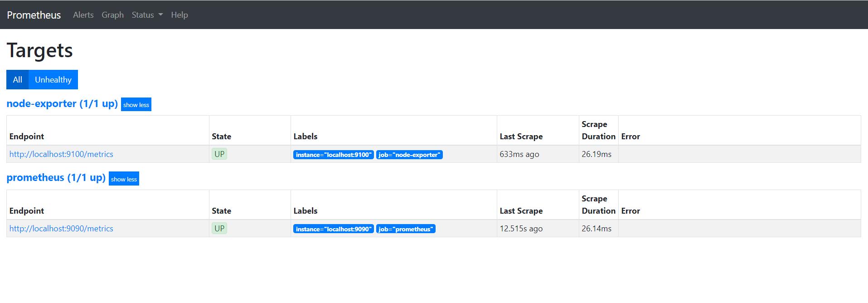
Task: Select the 12.515s ago last scrape value
Action: [x=521, y=229]
